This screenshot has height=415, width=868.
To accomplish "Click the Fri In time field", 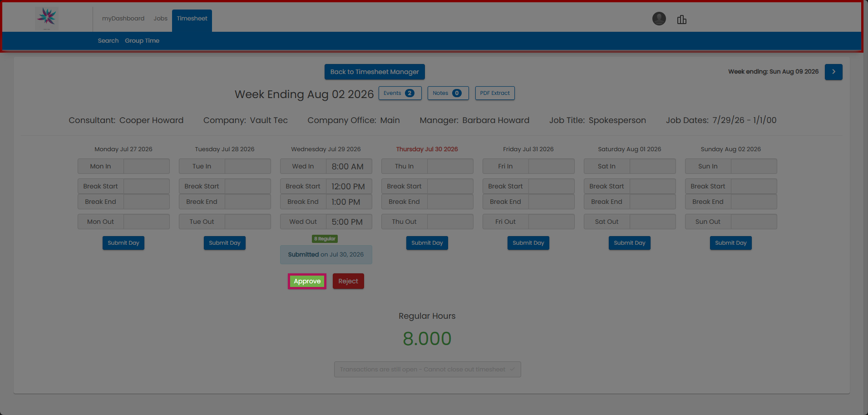I will [551, 166].
